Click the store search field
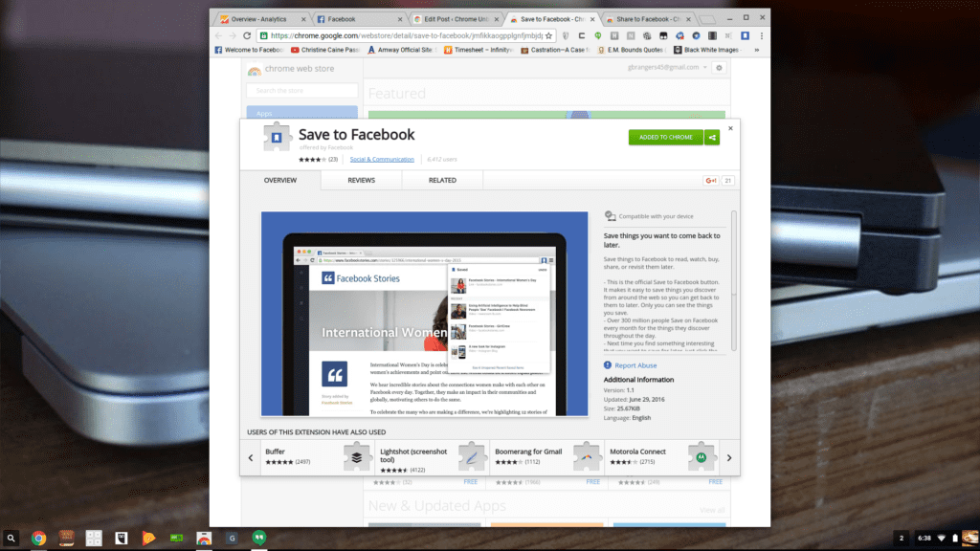This screenshot has width=980, height=551. tap(301, 89)
